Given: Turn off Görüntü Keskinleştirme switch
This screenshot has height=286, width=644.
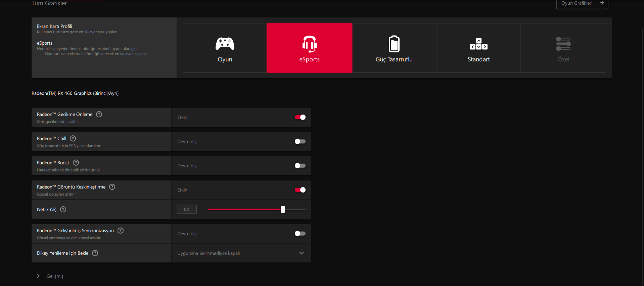Looking at the screenshot, I should pyautogui.click(x=300, y=190).
